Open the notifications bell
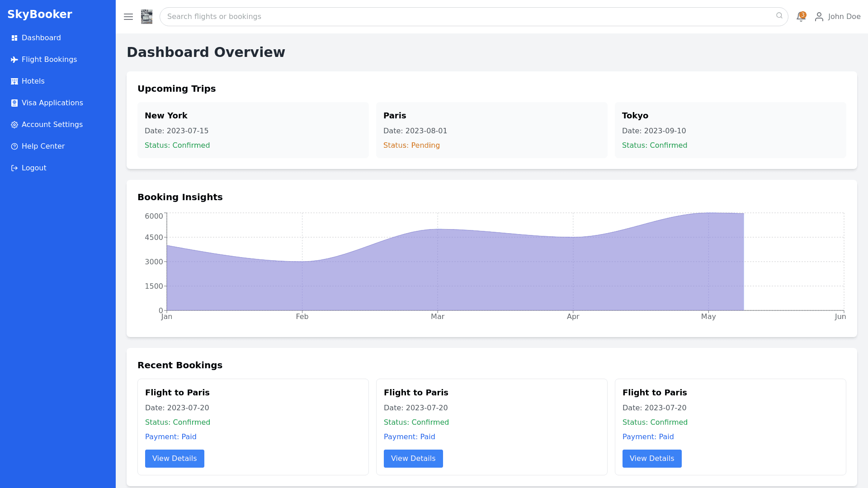The height and width of the screenshot is (488, 868). click(801, 17)
